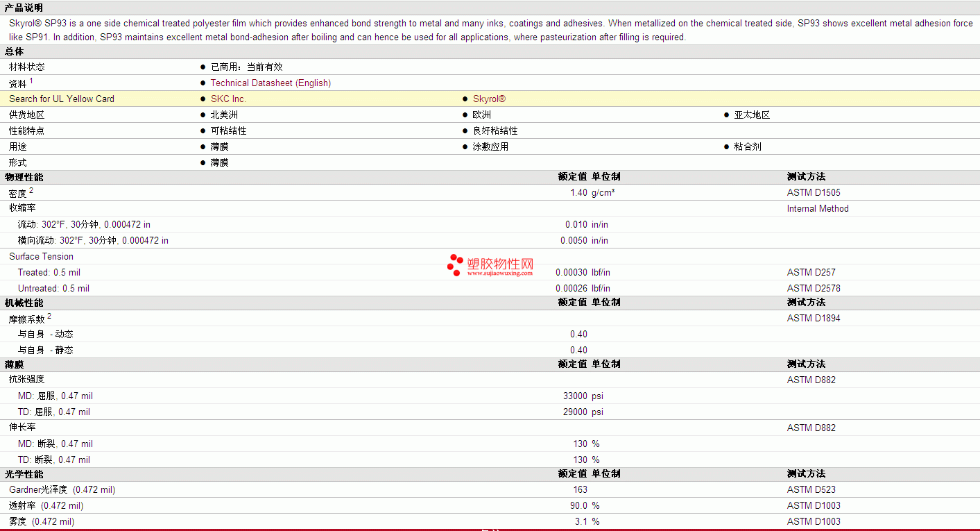The height and width of the screenshot is (531, 980).
Task: Click the 抗张强度 row label
Action: point(27,380)
